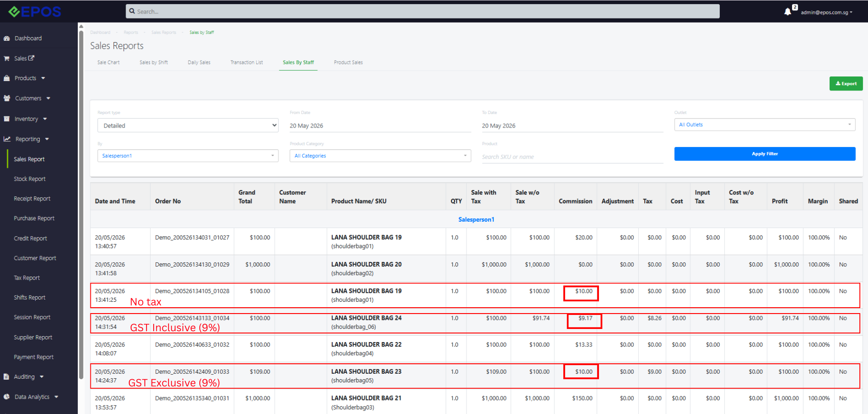
Task: Click the Products bag icon
Action: click(x=7, y=78)
